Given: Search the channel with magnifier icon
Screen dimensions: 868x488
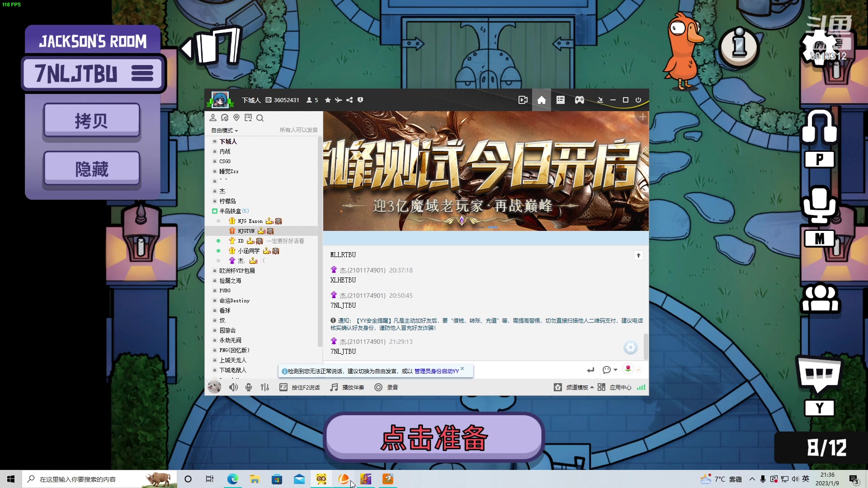Looking at the screenshot, I should (x=260, y=118).
